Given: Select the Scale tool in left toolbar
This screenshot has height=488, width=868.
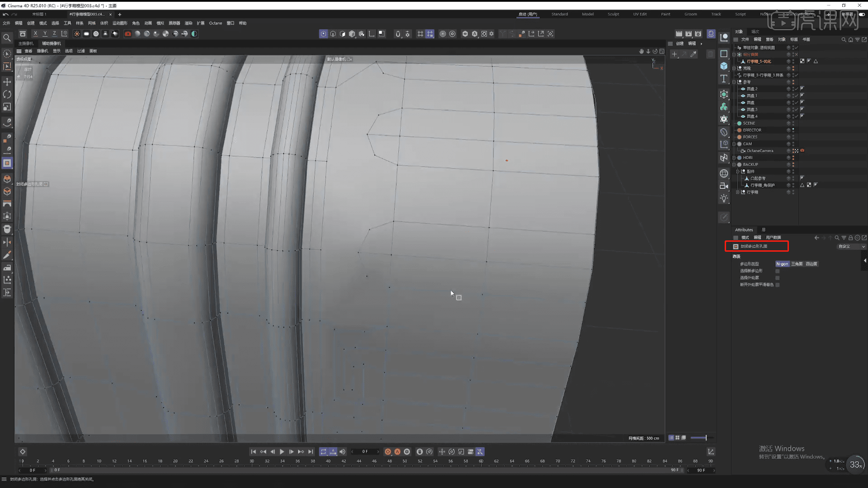Looking at the screenshot, I should (x=7, y=107).
